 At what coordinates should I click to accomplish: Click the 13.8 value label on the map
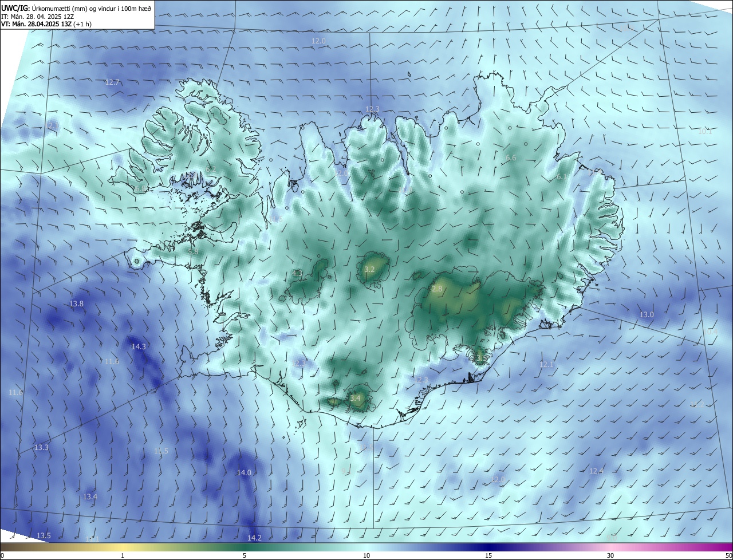point(76,304)
